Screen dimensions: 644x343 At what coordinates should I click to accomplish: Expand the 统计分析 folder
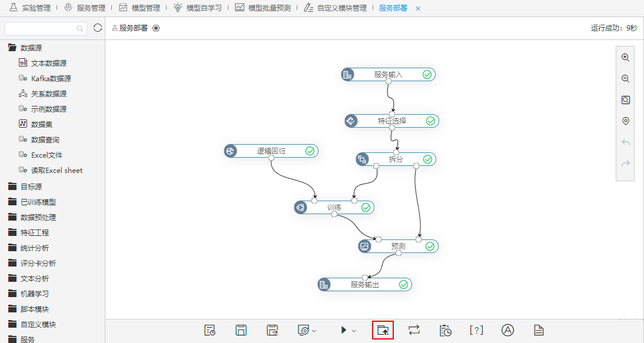point(29,248)
